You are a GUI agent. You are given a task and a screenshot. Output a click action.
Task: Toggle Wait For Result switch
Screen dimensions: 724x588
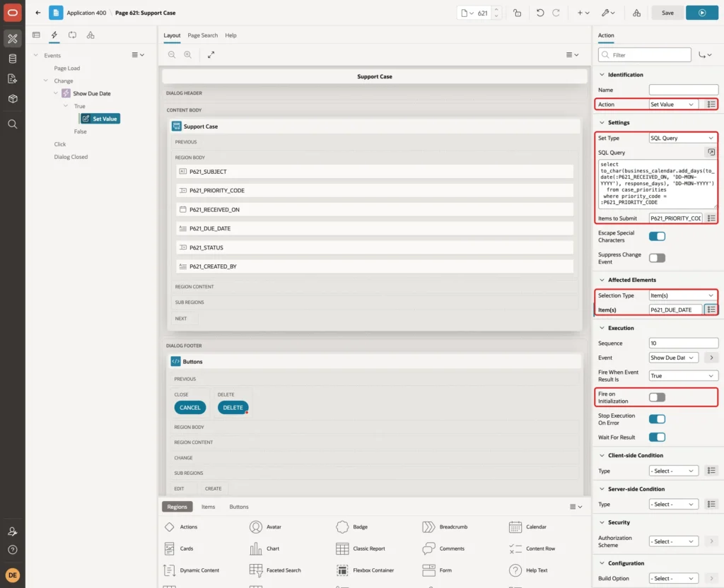(657, 437)
